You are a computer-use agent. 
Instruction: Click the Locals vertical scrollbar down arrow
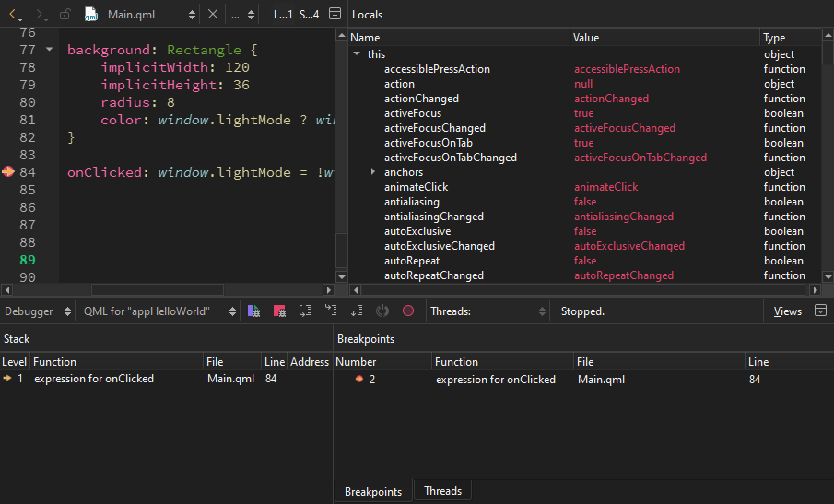click(828, 276)
